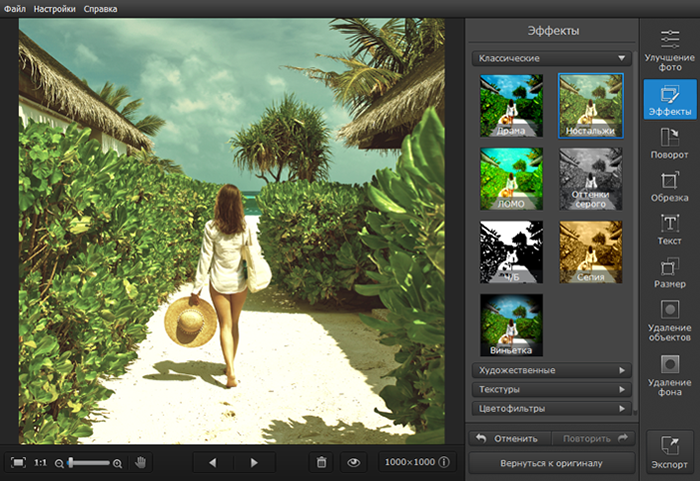Viewport: 700px width, 481px height.
Task: Open the Улучшение фото tool
Action: tap(669, 48)
